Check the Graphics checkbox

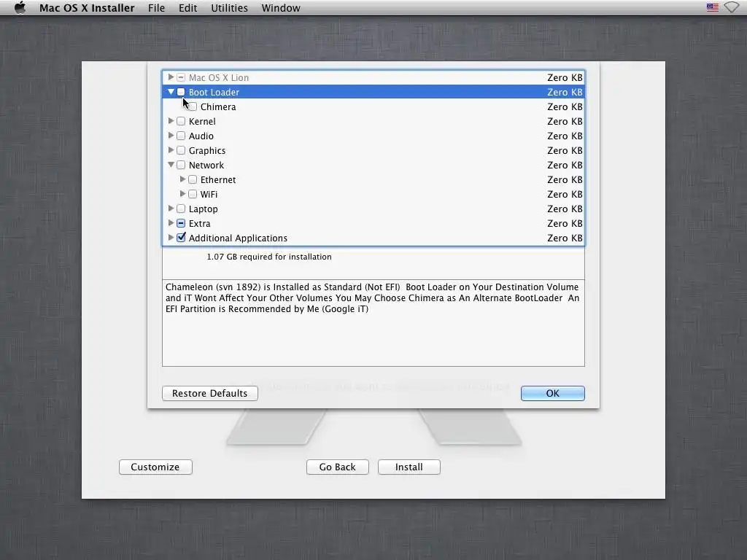point(181,150)
